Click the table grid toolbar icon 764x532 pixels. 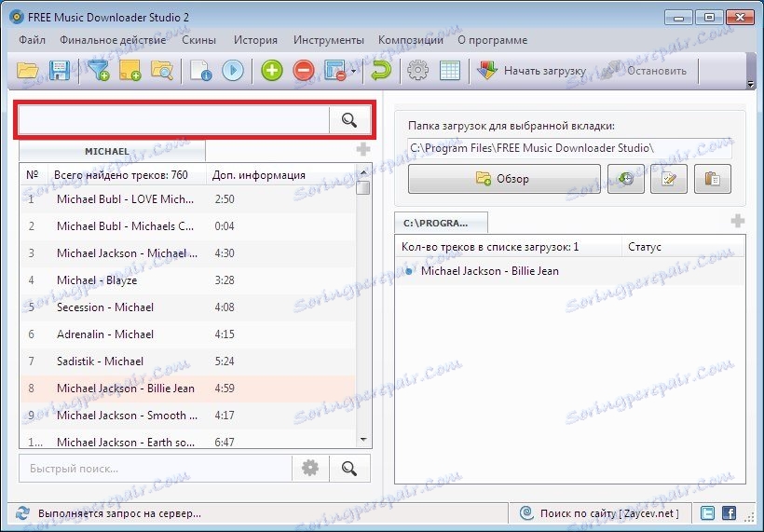pos(450,71)
